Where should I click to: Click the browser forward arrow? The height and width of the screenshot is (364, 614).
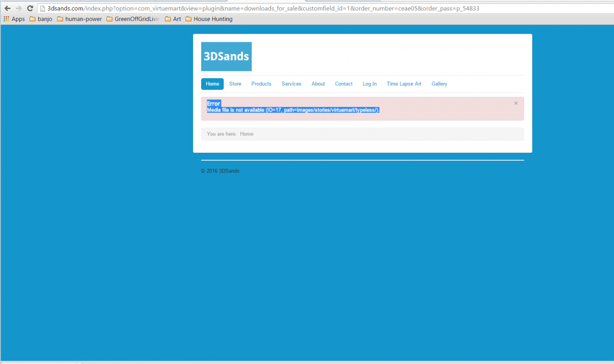coord(19,8)
